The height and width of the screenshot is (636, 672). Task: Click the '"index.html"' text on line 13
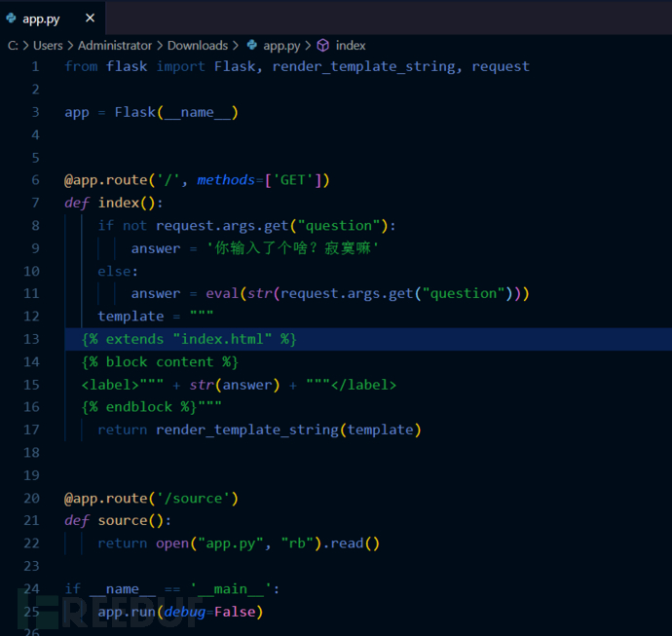click(x=222, y=339)
